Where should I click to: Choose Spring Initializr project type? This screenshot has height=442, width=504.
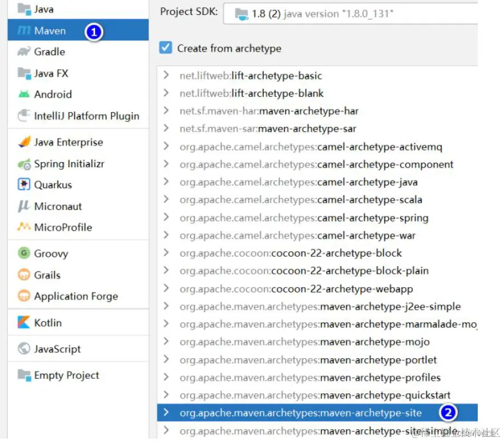point(78,164)
